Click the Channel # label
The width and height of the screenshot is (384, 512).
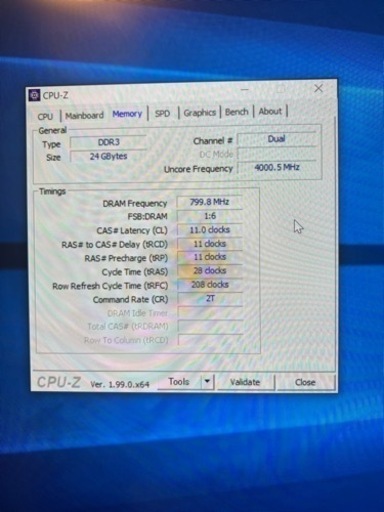pyautogui.click(x=213, y=141)
